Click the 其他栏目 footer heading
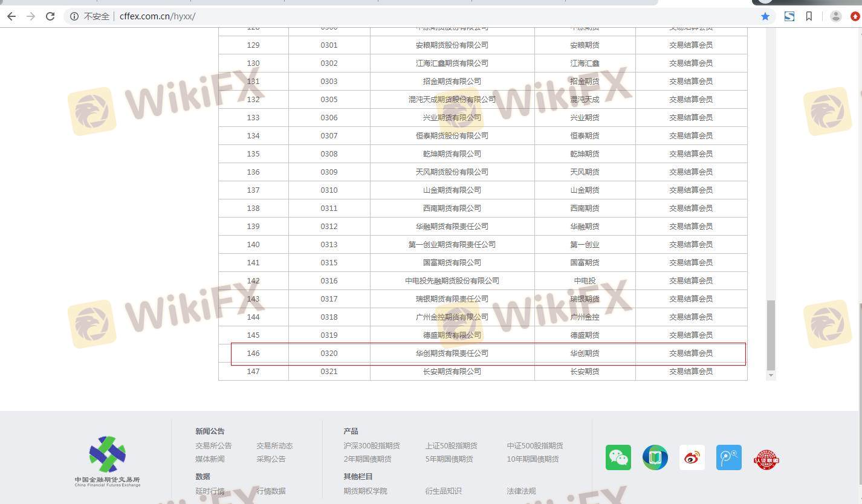Screen dimensions: 862x504 [358, 476]
